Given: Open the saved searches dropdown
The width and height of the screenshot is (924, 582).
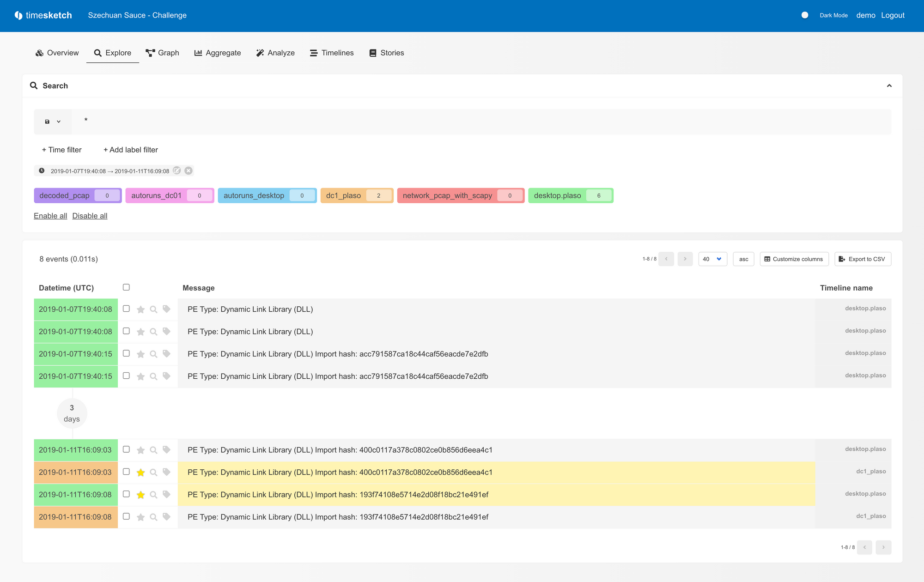Looking at the screenshot, I should [53, 122].
